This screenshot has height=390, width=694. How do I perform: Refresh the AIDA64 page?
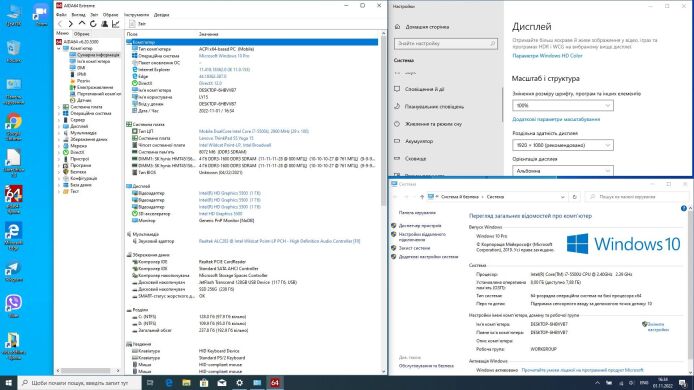(x=93, y=24)
